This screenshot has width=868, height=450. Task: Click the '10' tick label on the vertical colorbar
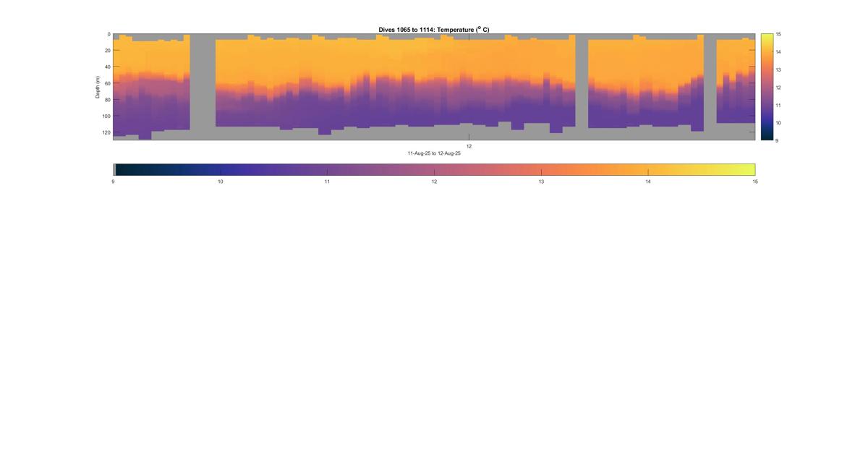778,122
